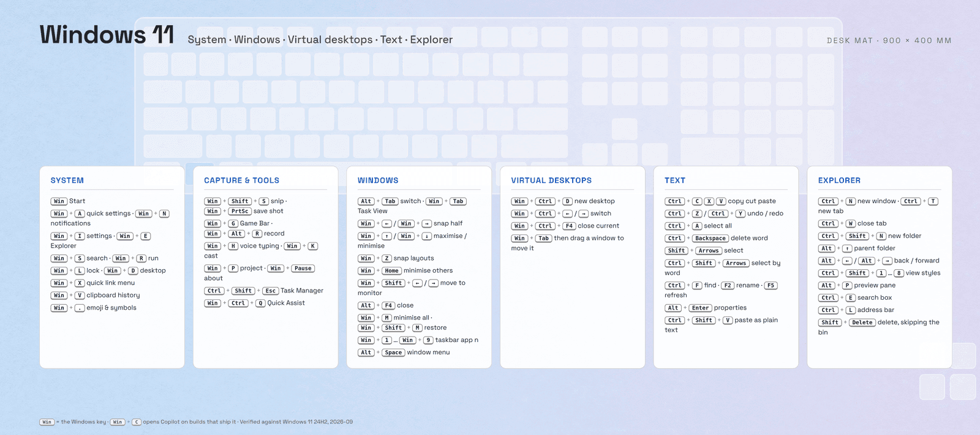Viewport: 980px width, 435px height.
Task: Click the "emoji & symbols" label
Action: pos(111,308)
